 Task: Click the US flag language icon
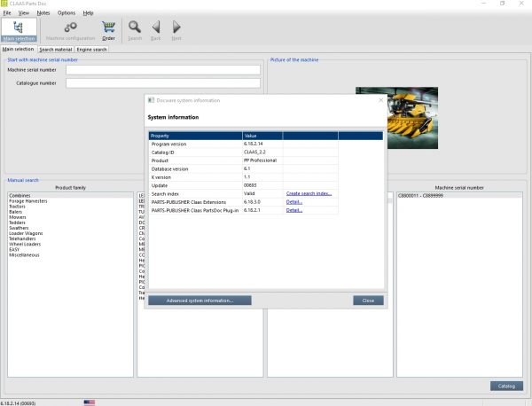[89, 402]
